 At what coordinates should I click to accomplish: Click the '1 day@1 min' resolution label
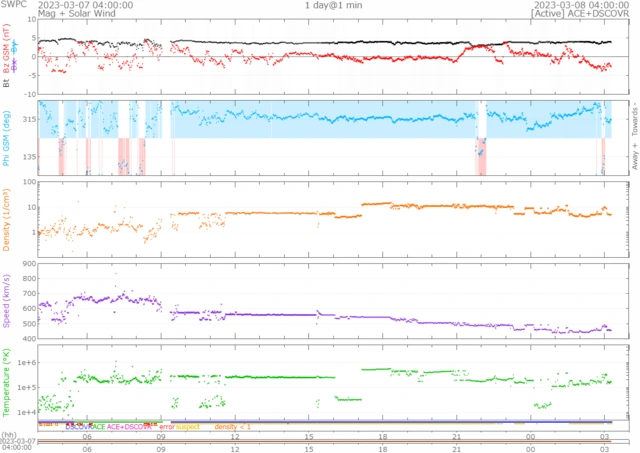(x=333, y=5)
